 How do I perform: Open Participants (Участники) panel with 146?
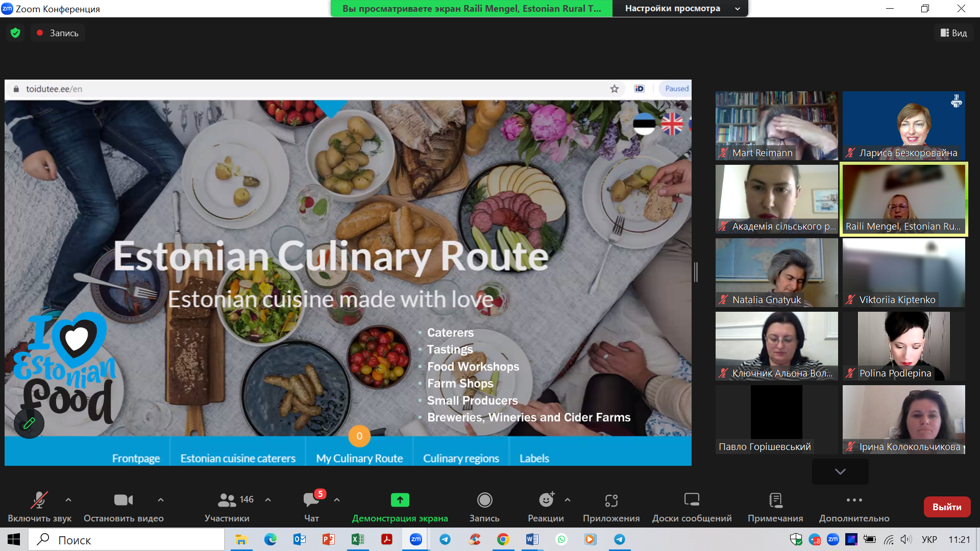227,500
